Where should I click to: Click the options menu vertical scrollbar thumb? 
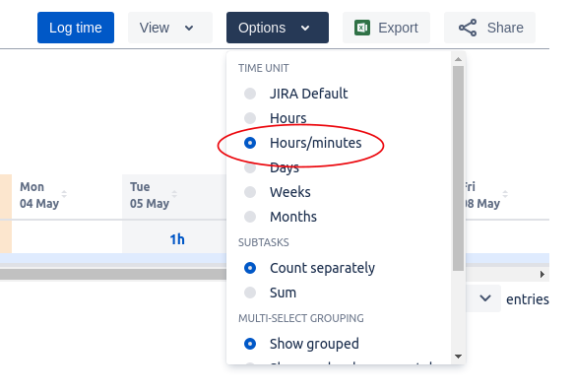458,168
